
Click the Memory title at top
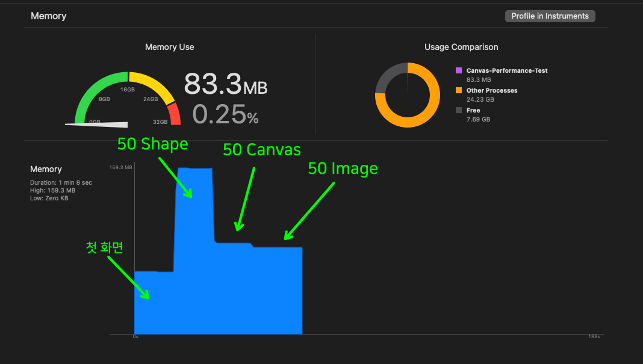(x=48, y=16)
